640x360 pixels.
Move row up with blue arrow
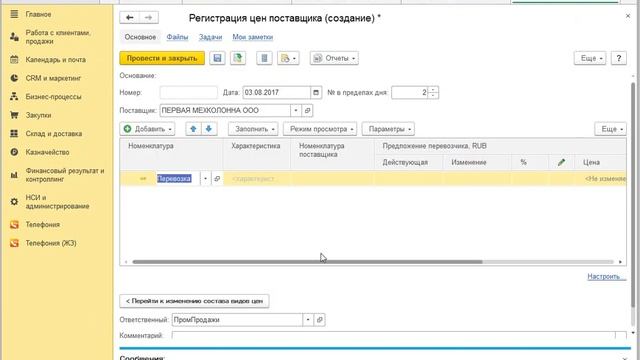pos(193,129)
